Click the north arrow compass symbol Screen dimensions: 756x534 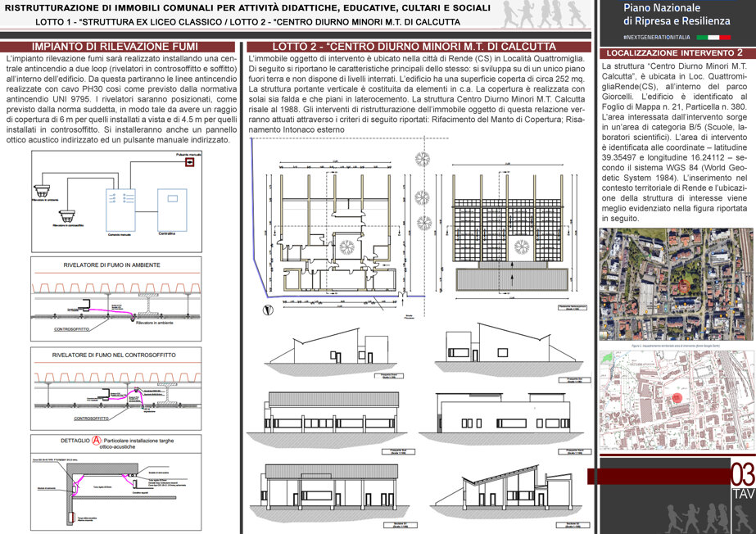[x=268, y=310]
